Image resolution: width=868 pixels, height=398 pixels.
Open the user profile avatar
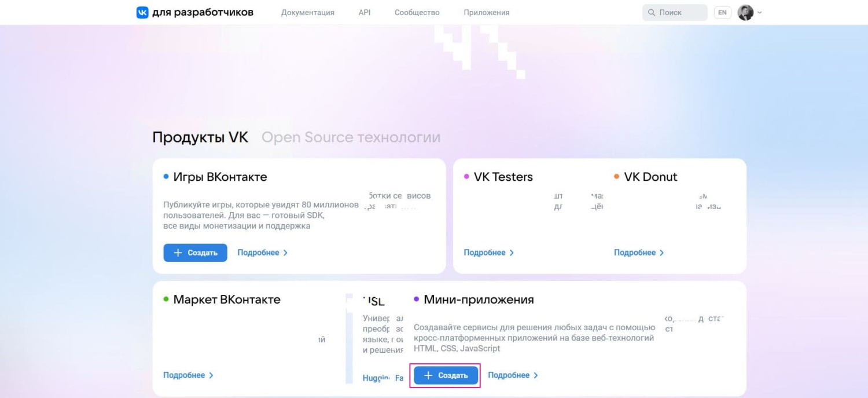point(745,12)
